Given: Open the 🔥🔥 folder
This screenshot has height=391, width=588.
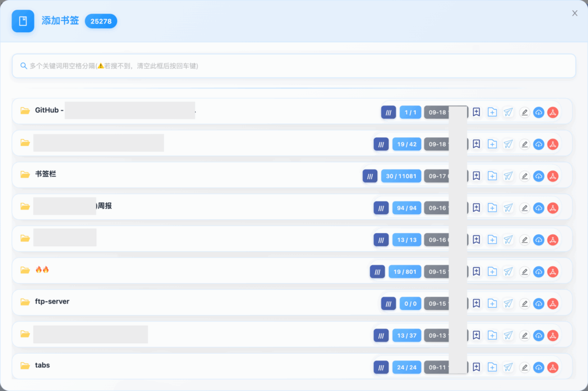Looking at the screenshot, I should click(x=42, y=270).
